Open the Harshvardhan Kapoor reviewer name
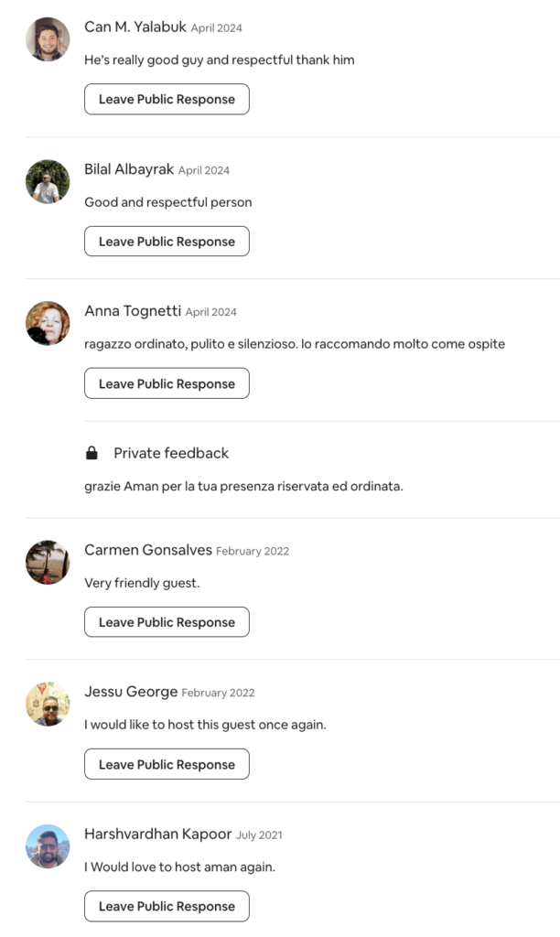The height and width of the screenshot is (937, 560). 157,834
